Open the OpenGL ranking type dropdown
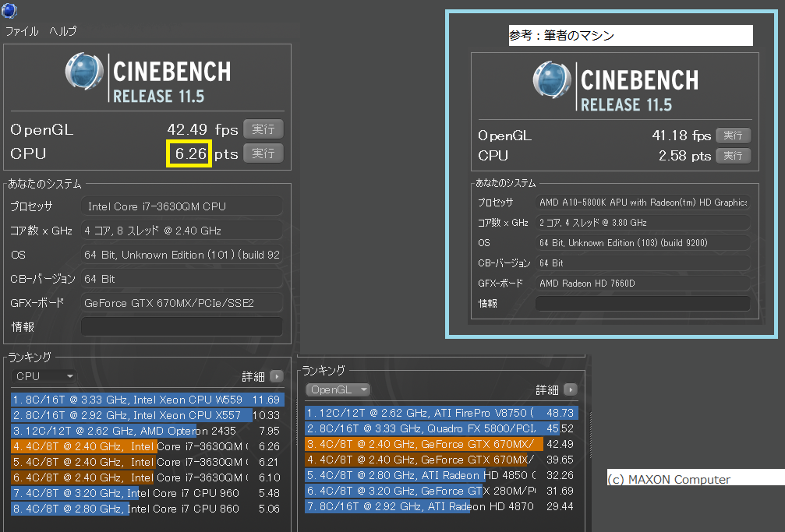The height and width of the screenshot is (532, 785). pyautogui.click(x=338, y=389)
